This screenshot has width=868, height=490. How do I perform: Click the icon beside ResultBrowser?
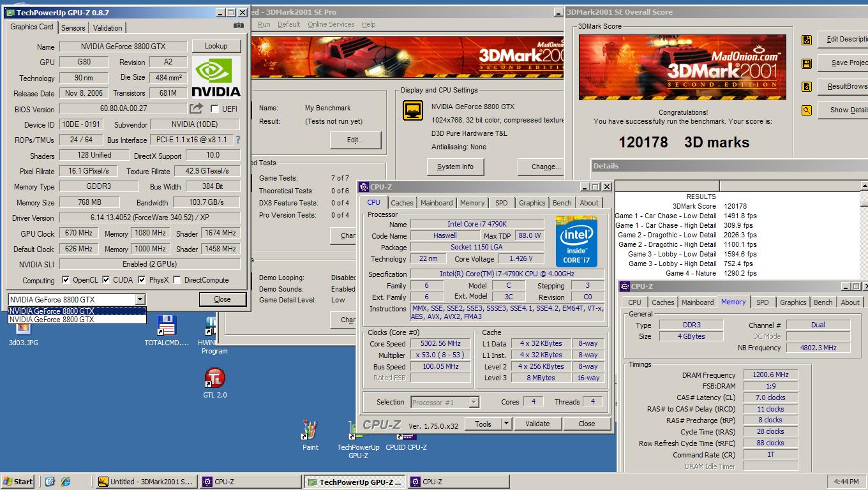pos(807,87)
